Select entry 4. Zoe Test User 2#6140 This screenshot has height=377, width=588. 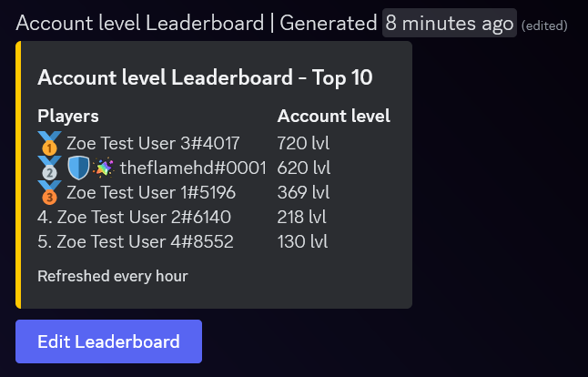pyautogui.click(x=134, y=217)
